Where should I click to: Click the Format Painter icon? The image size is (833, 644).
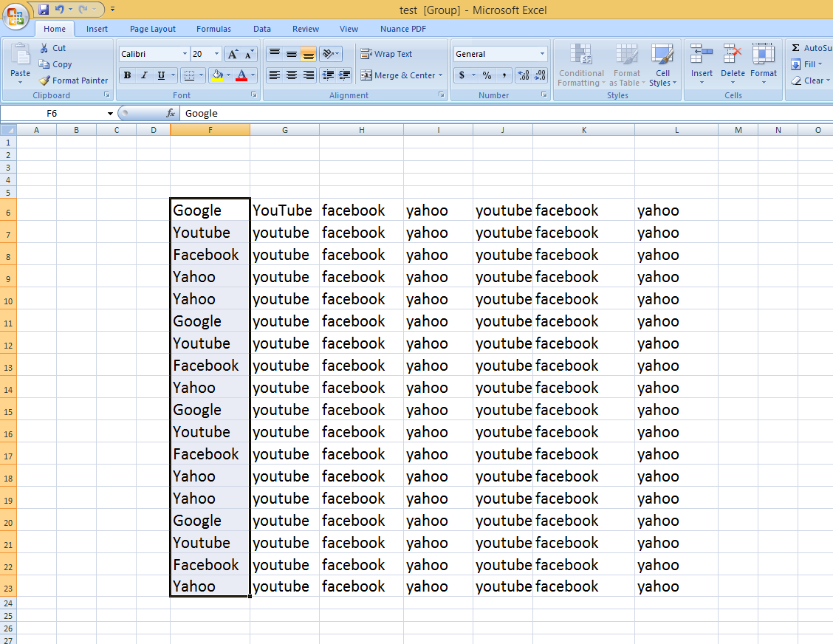42,80
